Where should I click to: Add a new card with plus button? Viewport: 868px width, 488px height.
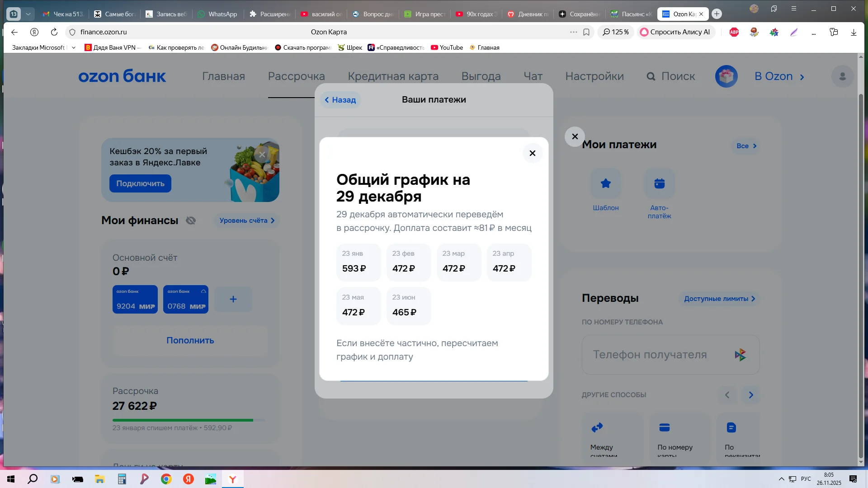[x=233, y=299]
